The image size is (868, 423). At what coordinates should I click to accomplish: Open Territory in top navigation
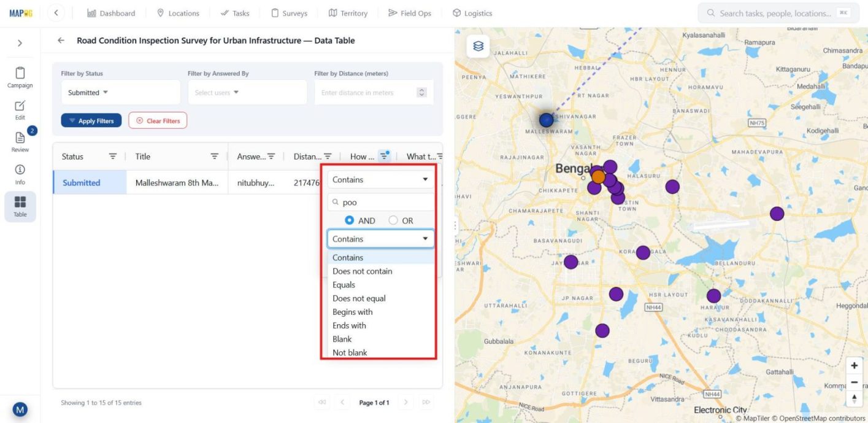point(348,13)
